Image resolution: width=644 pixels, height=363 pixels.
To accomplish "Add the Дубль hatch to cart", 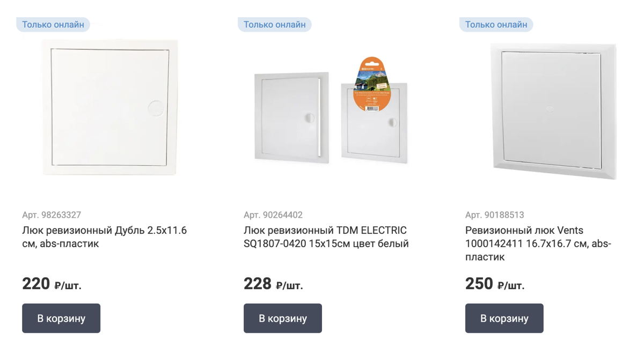I will (x=61, y=318).
